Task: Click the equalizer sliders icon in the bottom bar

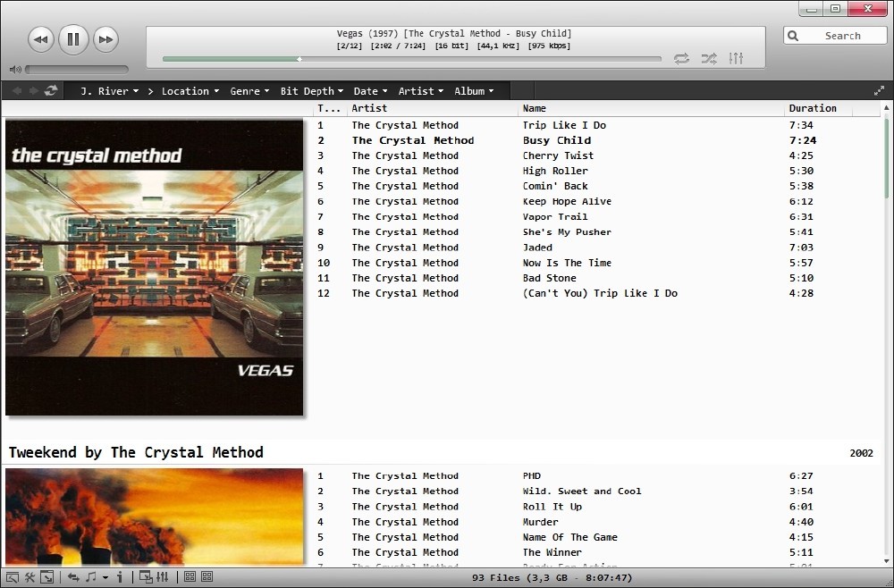Action: click(163, 577)
